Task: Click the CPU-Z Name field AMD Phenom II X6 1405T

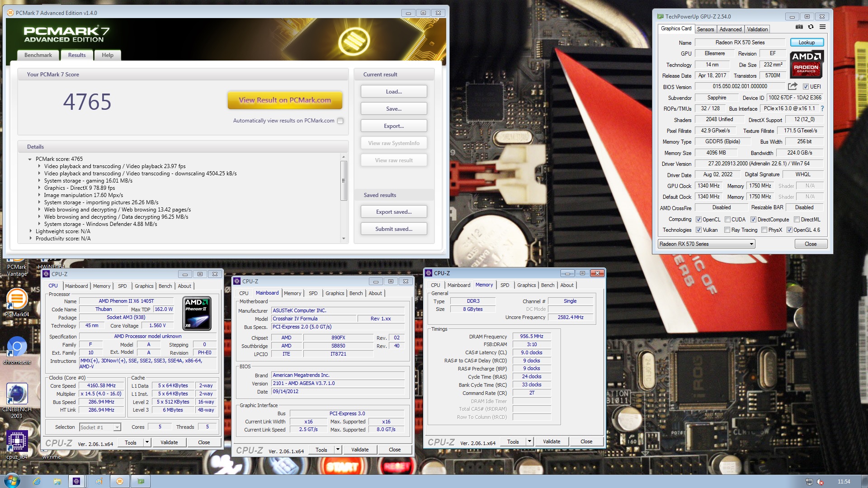Action: [126, 301]
